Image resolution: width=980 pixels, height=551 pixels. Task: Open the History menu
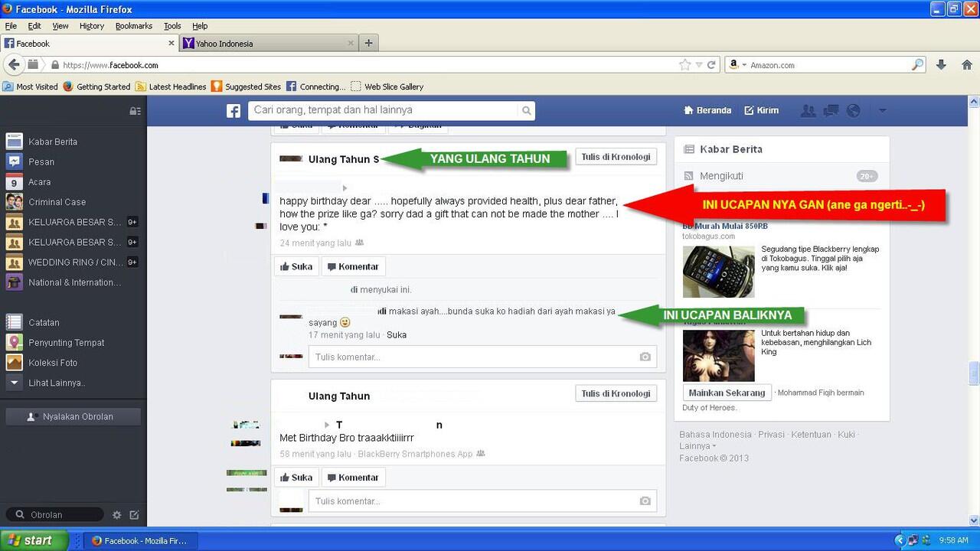91,26
